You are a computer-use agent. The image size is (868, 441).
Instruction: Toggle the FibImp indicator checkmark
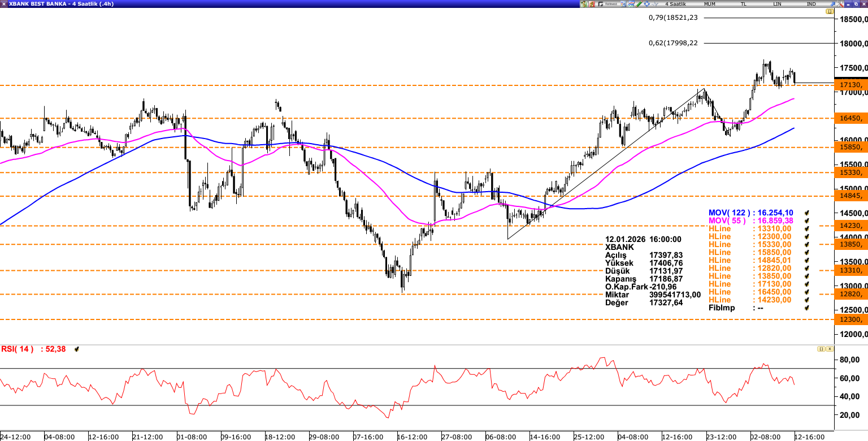pyautogui.click(x=808, y=308)
